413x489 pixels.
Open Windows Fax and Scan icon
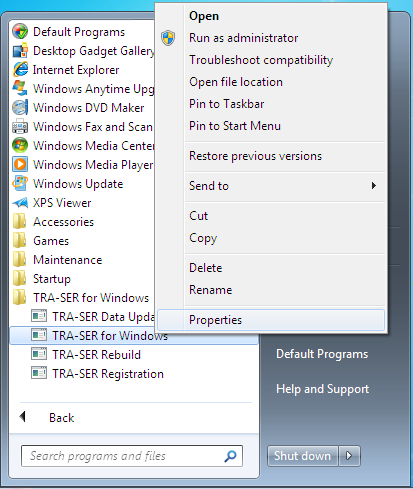click(x=20, y=127)
